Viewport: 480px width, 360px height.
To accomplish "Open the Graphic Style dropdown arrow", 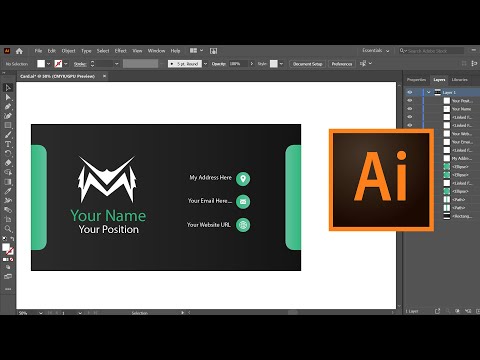I will [281, 64].
